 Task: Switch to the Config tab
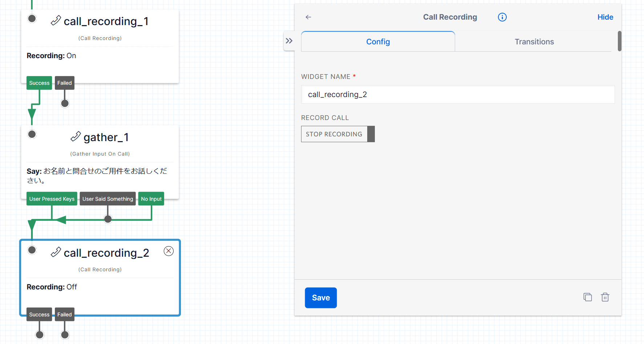(x=378, y=41)
